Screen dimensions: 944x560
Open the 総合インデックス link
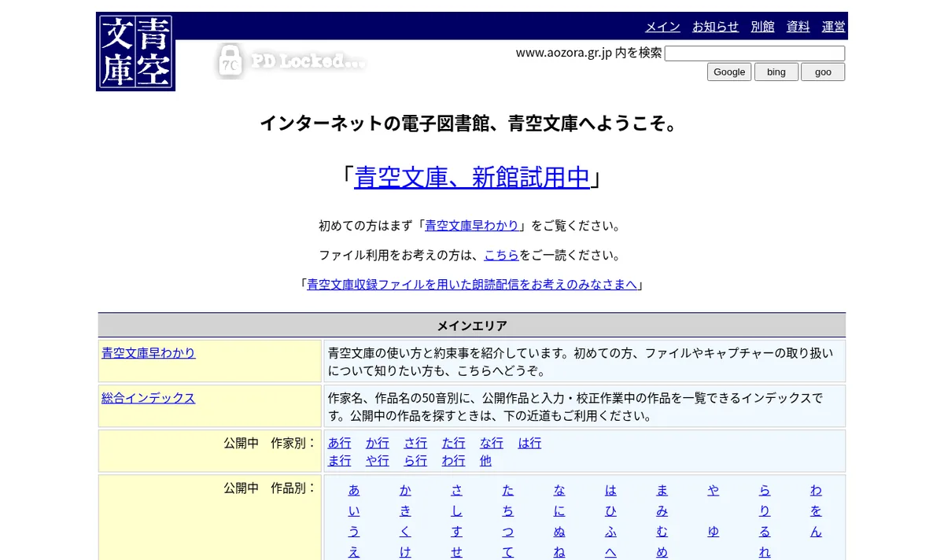(x=149, y=397)
